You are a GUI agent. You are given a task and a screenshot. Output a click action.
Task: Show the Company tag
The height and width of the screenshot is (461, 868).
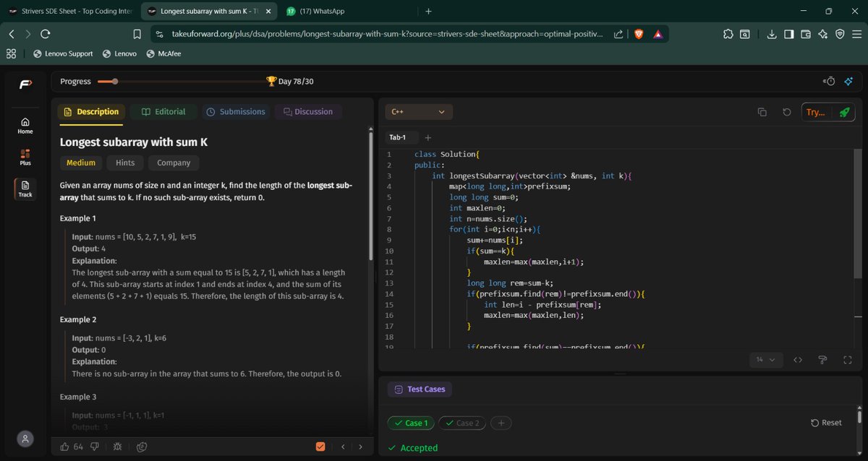tap(174, 163)
